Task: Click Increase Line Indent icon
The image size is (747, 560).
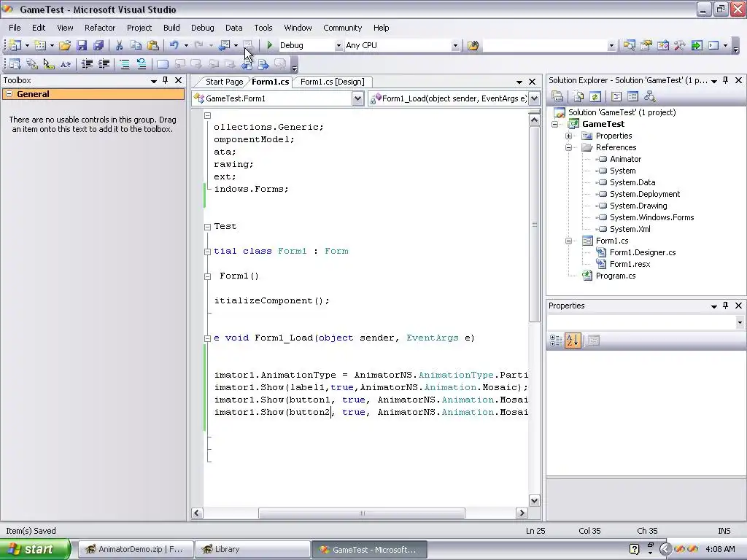Action: click(x=104, y=64)
